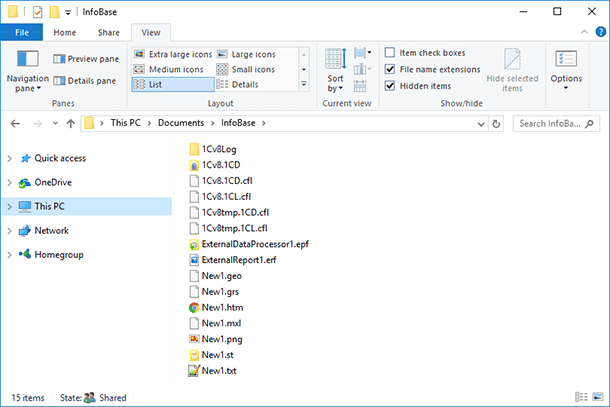Uncheck File name extensions
The width and height of the screenshot is (610, 407).
point(390,69)
